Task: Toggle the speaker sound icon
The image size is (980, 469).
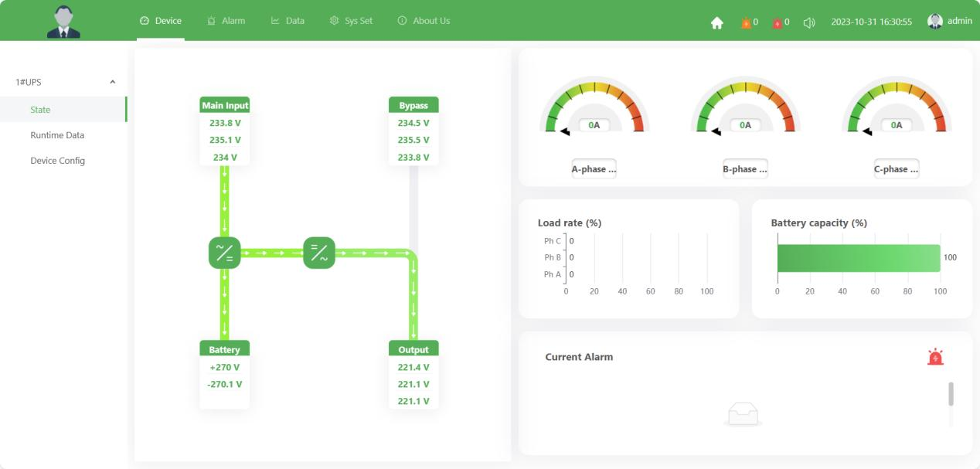Action: [x=809, y=22]
